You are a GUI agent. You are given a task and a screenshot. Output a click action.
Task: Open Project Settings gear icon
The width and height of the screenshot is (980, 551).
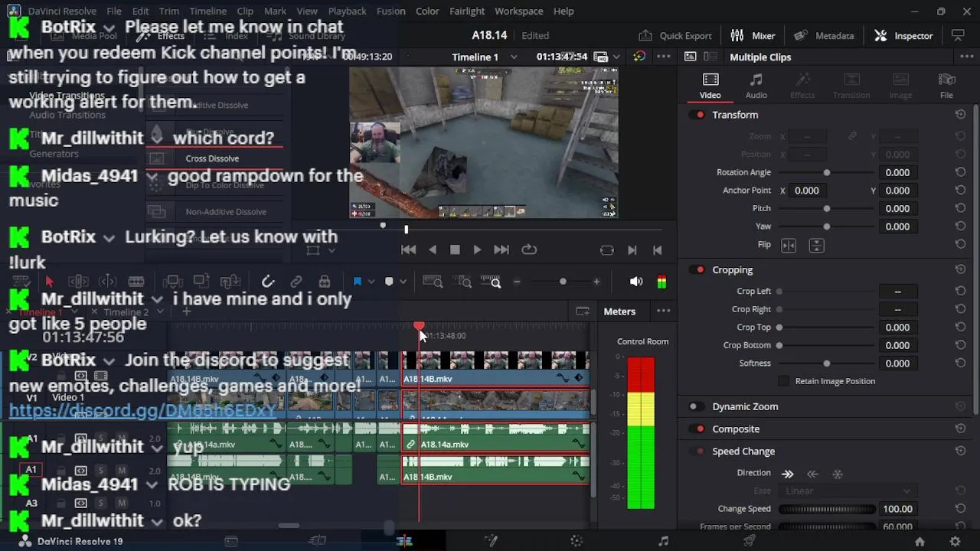click(955, 541)
